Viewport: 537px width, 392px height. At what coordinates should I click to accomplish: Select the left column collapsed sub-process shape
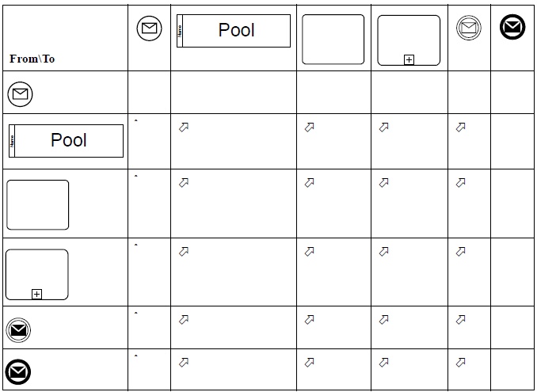coord(36,274)
